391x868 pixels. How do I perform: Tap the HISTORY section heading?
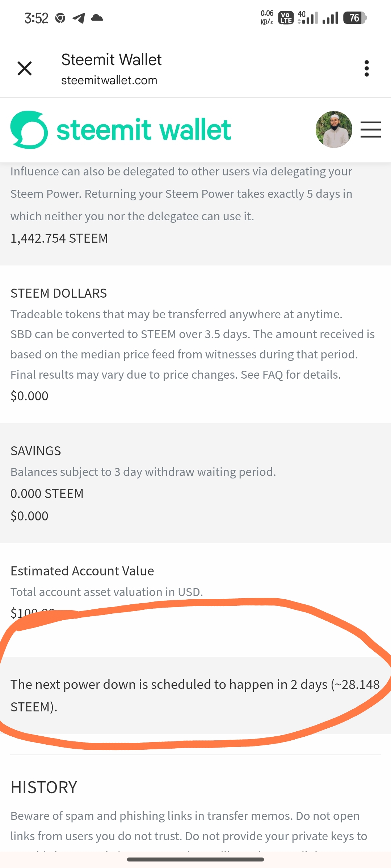(x=44, y=787)
